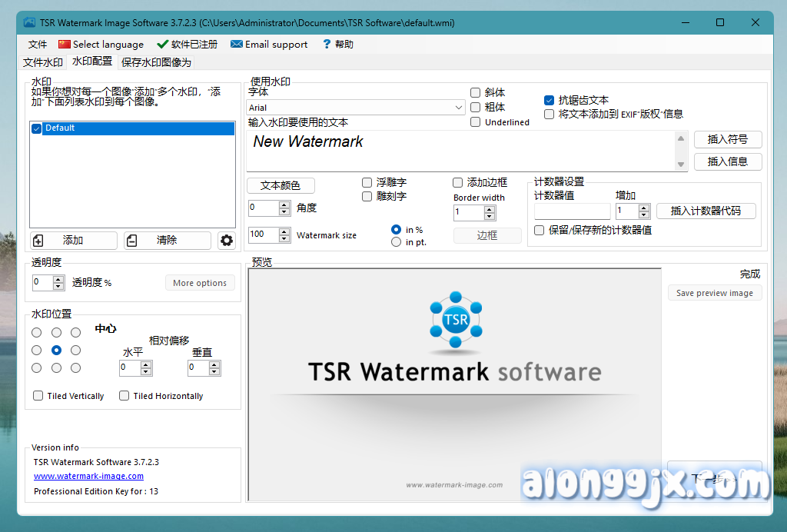This screenshot has width=787, height=532.
Task: Open the 文件 menu
Action: coord(38,45)
